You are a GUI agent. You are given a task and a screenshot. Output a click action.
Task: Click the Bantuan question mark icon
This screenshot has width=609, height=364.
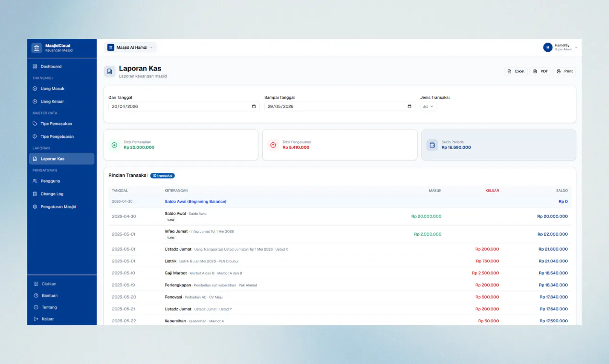36,296
